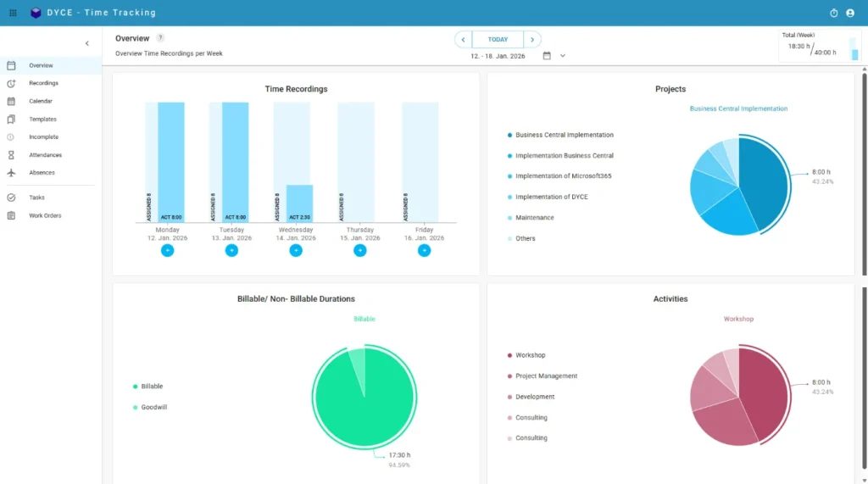868x484 pixels.
Task: Go to the next week
Action: click(532, 39)
